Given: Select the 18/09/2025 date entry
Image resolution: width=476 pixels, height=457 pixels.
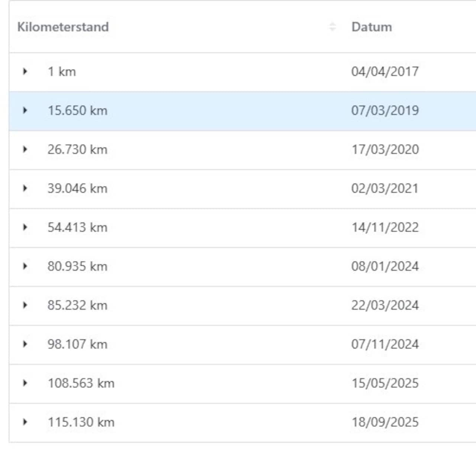Looking at the screenshot, I should 385,422.
